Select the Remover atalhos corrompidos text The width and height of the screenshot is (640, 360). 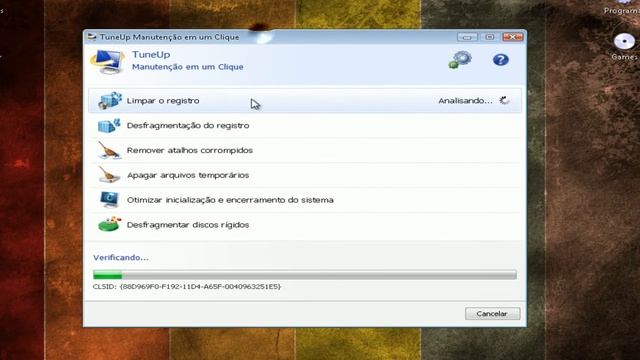tap(190, 150)
